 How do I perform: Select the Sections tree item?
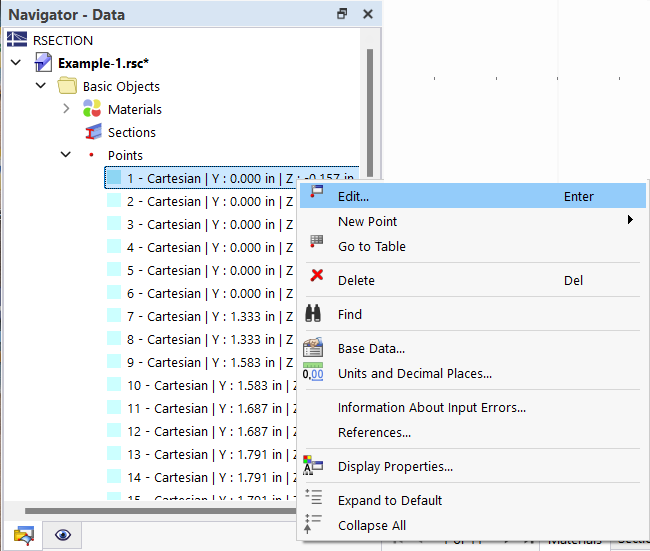(x=132, y=132)
